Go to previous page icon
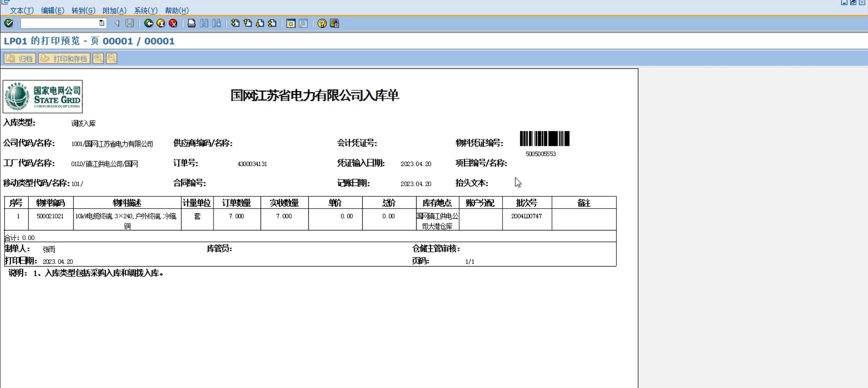Image resolution: width=868 pixels, height=388 pixels. point(248,23)
